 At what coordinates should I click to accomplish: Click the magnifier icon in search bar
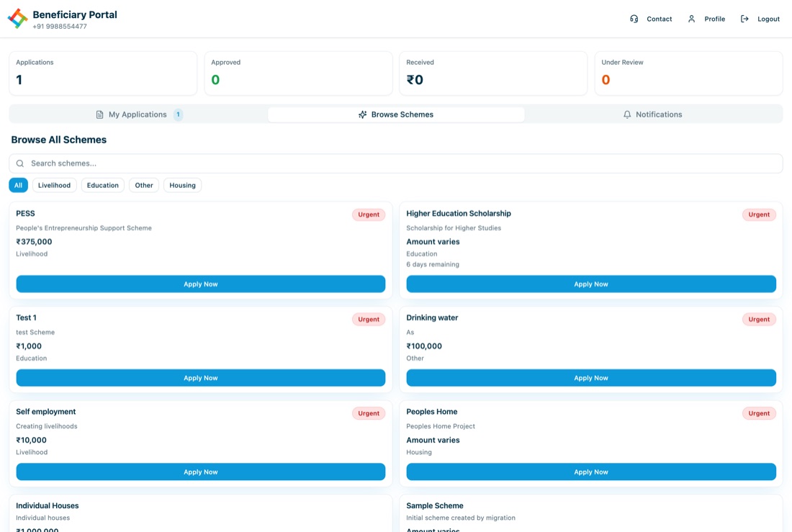click(20, 163)
